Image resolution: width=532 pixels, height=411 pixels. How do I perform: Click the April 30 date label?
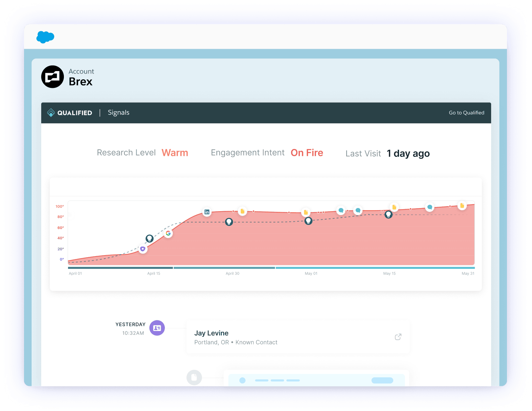233,273
